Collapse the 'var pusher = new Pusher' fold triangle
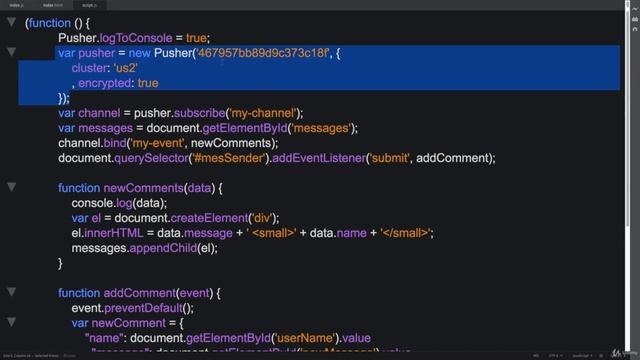Image resolution: width=640 pixels, height=360 pixels. (11, 52)
